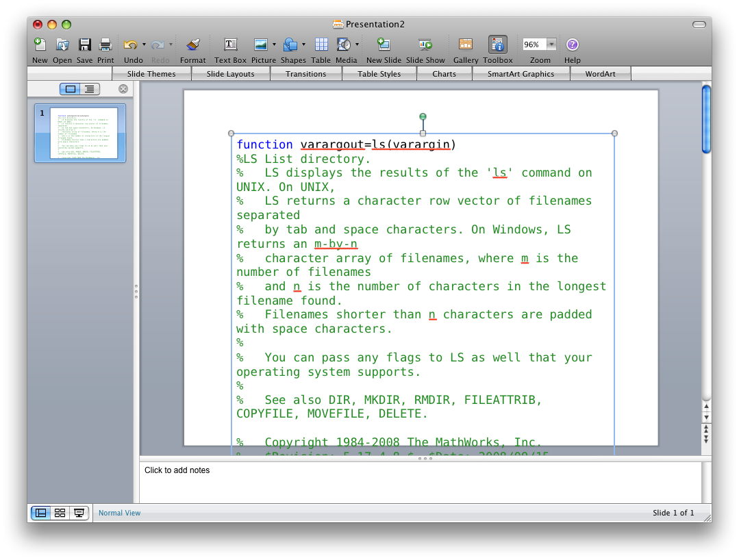Expand the Undo history dropdown arrow
The width and height of the screenshot is (739, 560).
(144, 45)
